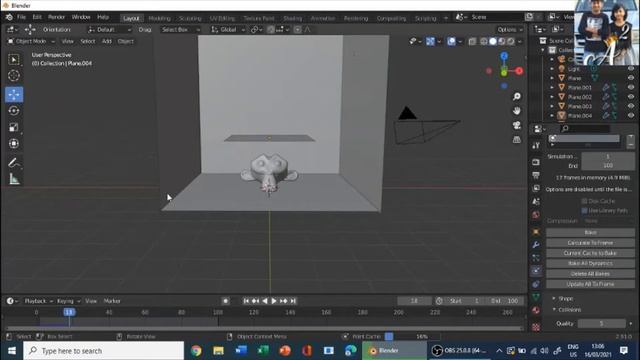This screenshot has width=640, height=360.
Task: Open the Object Mode dropdown
Action: point(31,41)
